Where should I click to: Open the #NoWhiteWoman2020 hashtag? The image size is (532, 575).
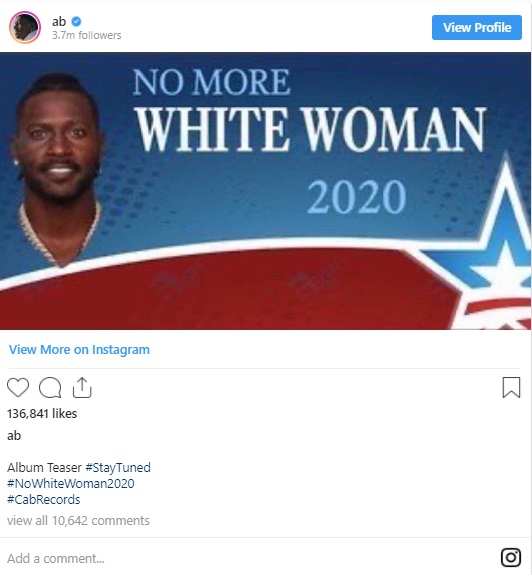[70, 483]
